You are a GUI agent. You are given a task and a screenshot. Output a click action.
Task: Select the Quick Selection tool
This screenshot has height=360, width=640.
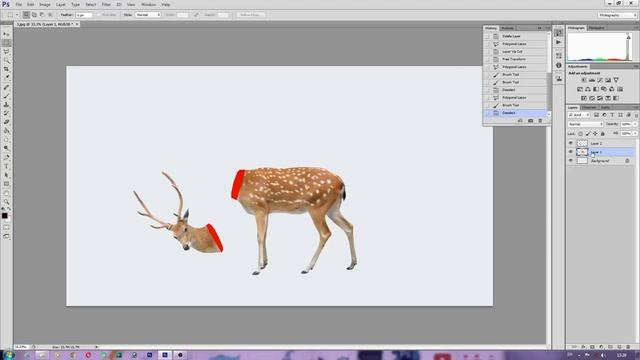[x=6, y=60]
